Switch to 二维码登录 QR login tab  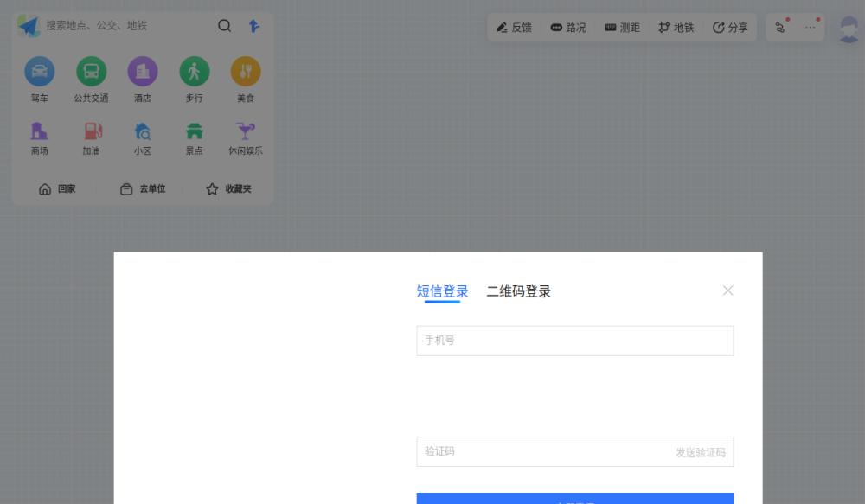(x=518, y=291)
